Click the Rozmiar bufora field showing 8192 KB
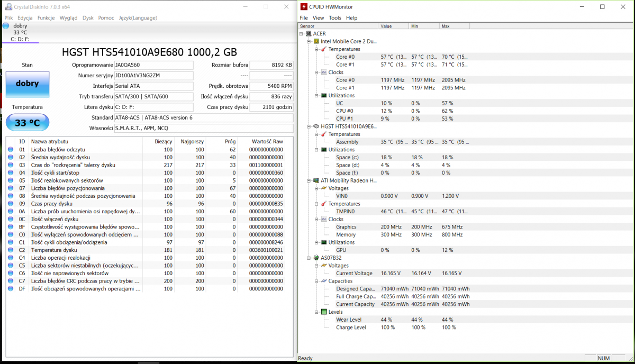 tap(271, 65)
